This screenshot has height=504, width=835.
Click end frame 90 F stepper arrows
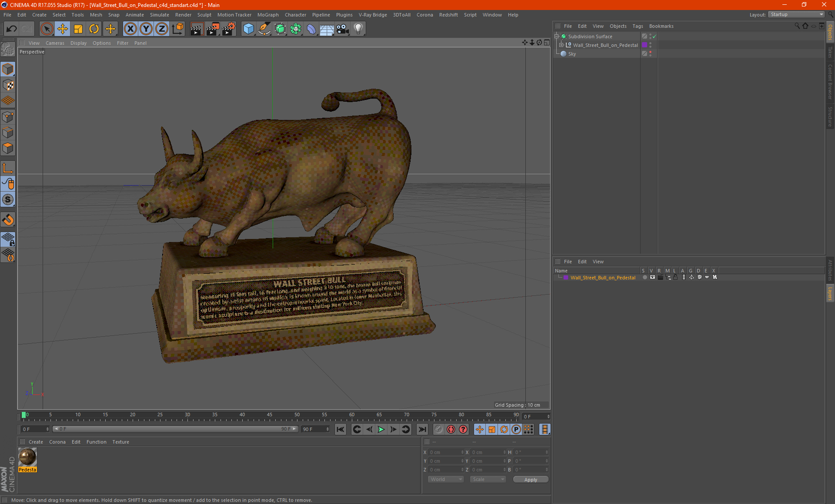pyautogui.click(x=327, y=429)
